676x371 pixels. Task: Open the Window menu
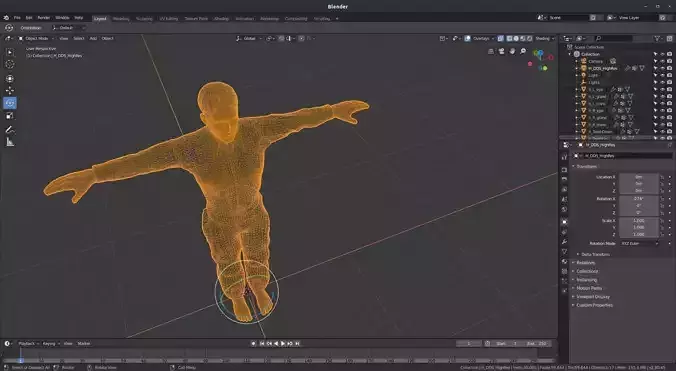pyautogui.click(x=62, y=18)
